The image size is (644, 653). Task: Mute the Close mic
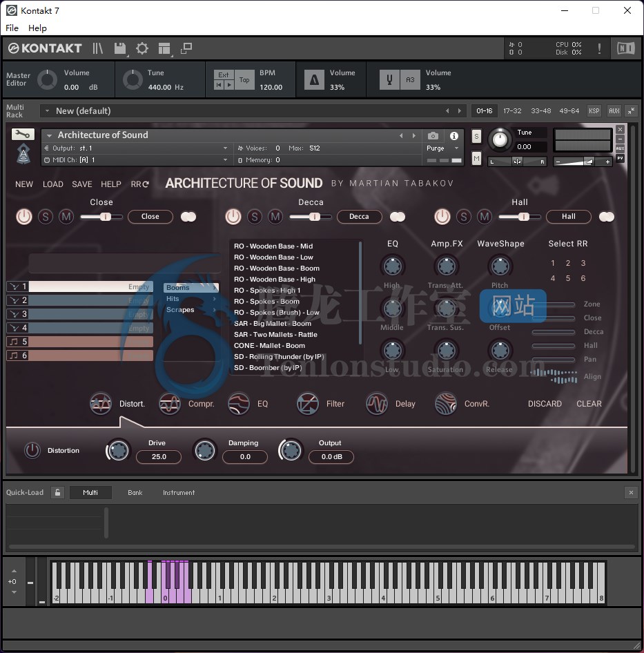click(66, 217)
